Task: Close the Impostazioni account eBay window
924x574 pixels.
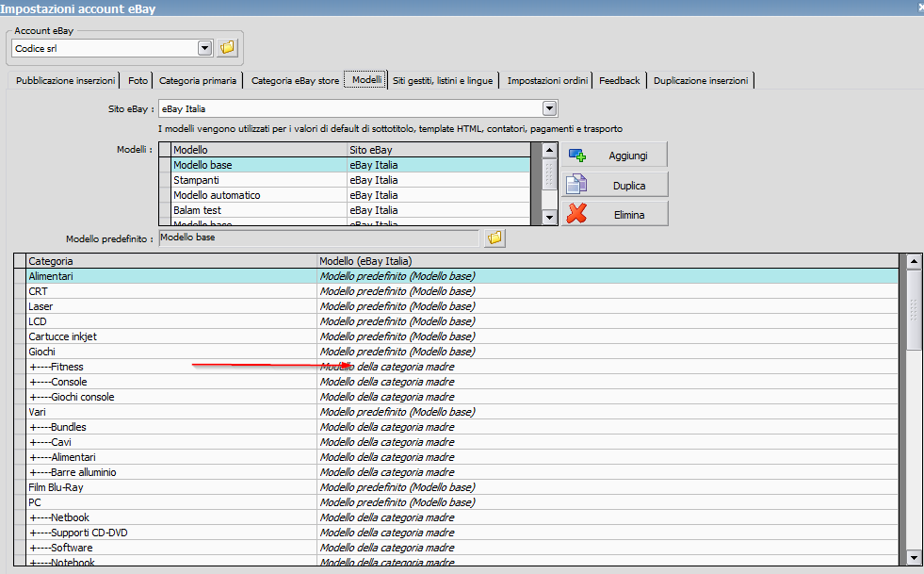Action: point(919,8)
